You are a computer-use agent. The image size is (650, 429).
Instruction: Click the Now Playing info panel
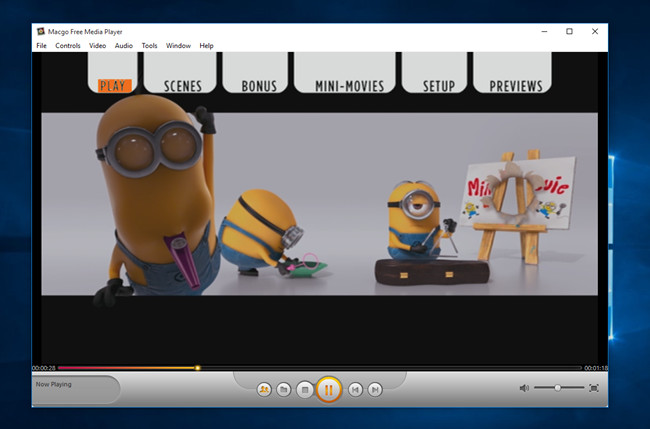click(x=76, y=389)
